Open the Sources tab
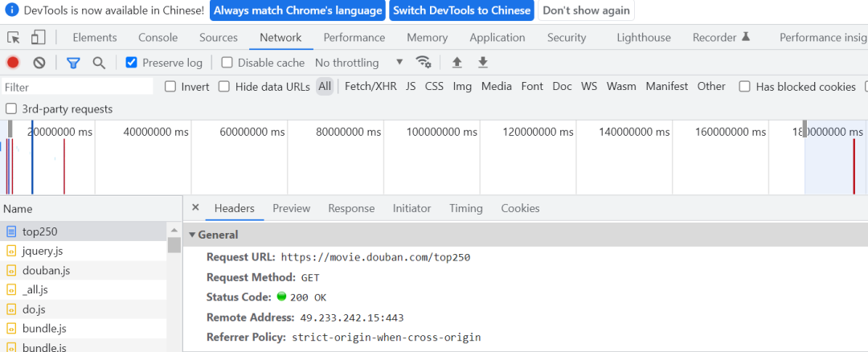 pyautogui.click(x=219, y=38)
